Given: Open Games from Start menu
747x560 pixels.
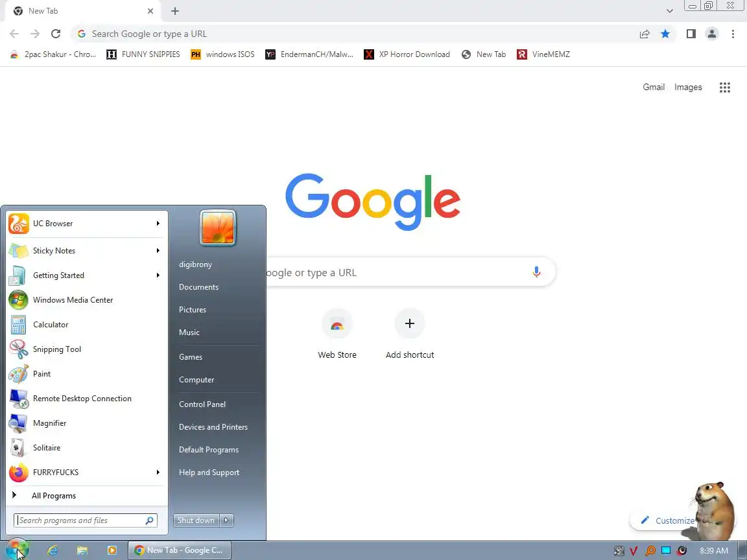Looking at the screenshot, I should pos(191,357).
